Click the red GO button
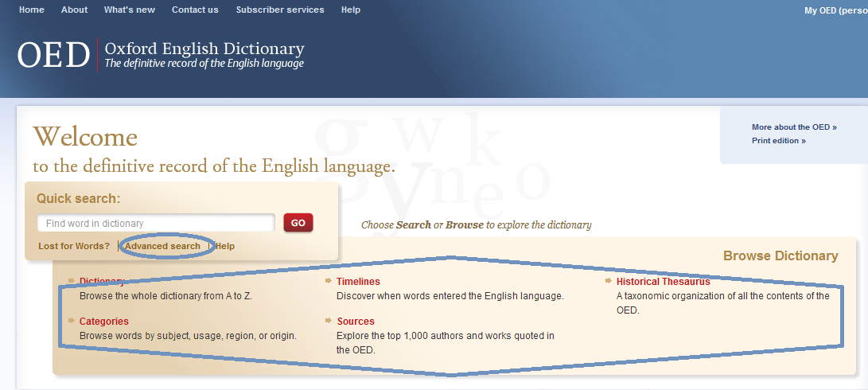The image size is (868, 390). (x=298, y=223)
